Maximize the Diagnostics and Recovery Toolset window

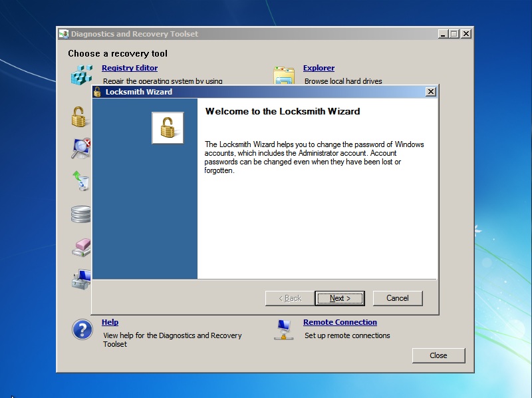[454, 34]
